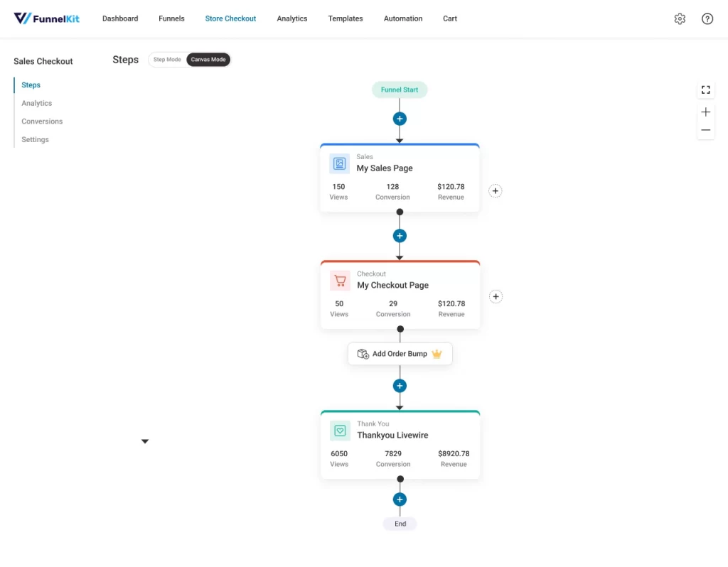
Task: Zoom out on the canvas
Action: 705,130
